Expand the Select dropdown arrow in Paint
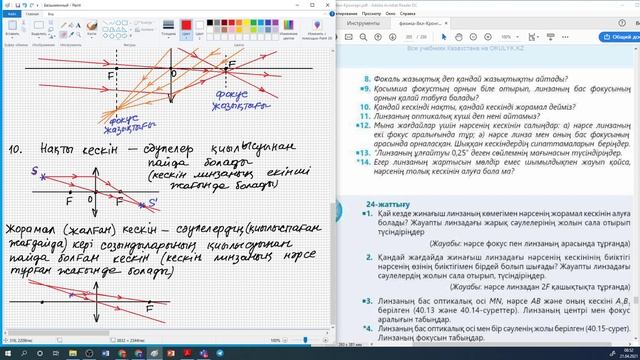This screenshot has height=360, width=640. coord(39,38)
